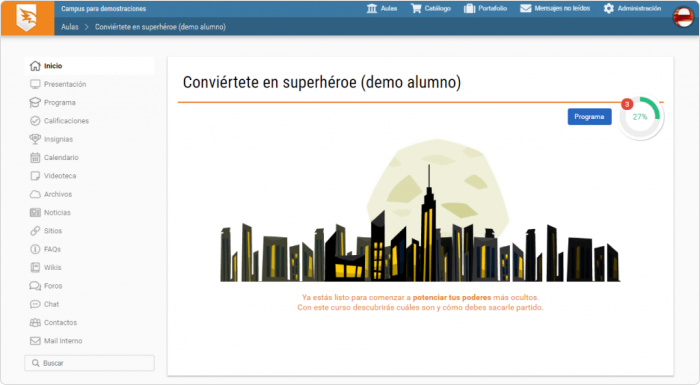The width and height of the screenshot is (700, 385).
Task: Open Foros label in sidebar
Action: (53, 286)
